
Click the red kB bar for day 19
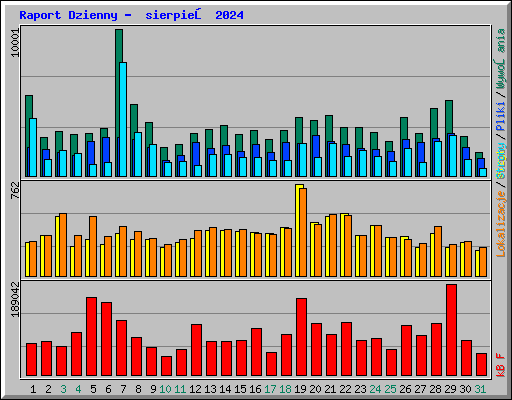301,337
